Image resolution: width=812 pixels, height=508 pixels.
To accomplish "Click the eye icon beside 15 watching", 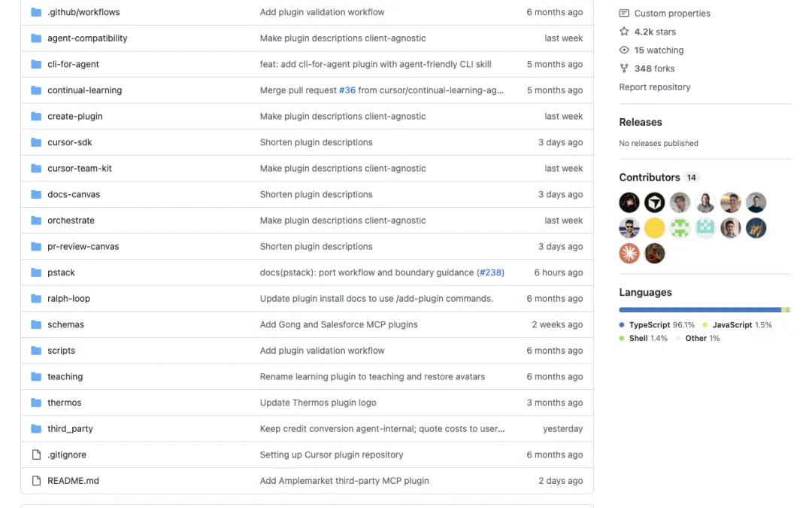I will click(x=624, y=50).
